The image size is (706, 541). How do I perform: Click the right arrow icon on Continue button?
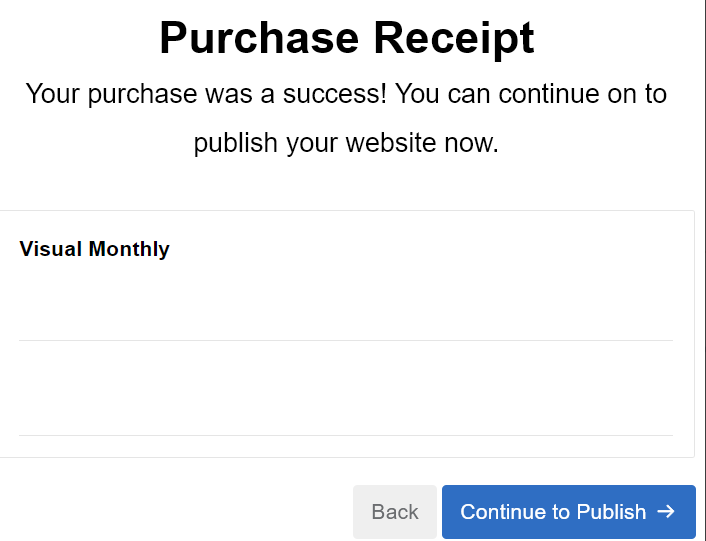[666, 512]
